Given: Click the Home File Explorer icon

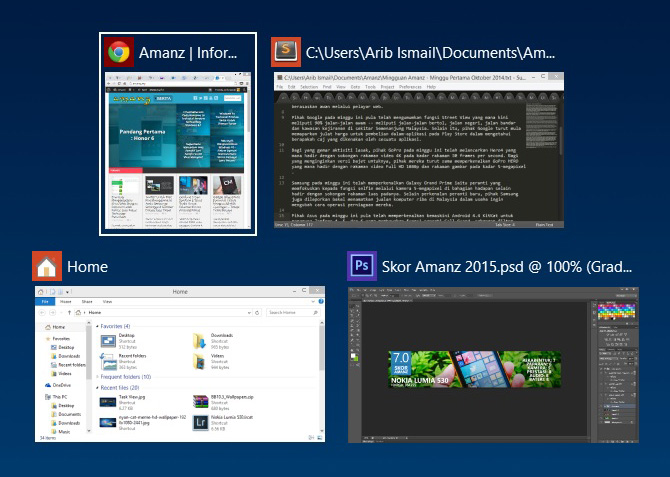Looking at the screenshot, I should point(47,266).
